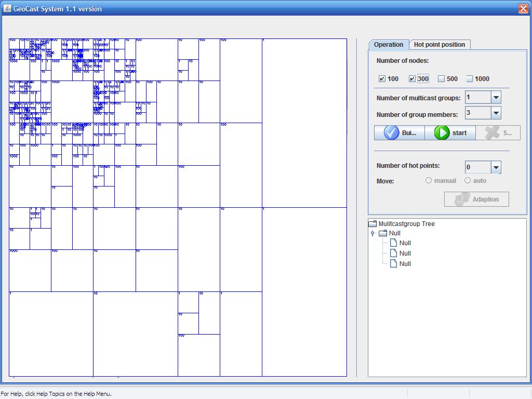
Task: Enable the 1000 nodes checkbox
Action: point(470,79)
